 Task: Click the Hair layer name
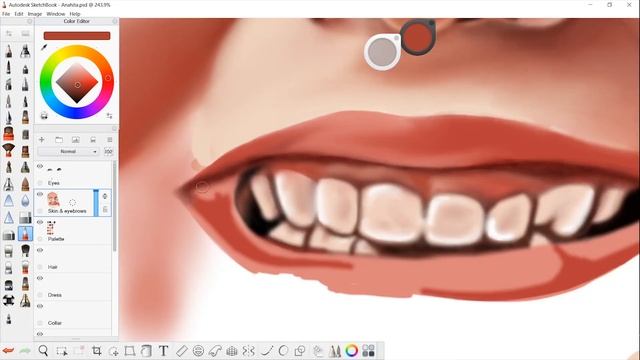click(x=53, y=267)
